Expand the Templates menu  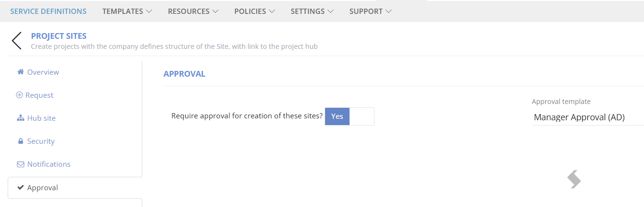pos(127,11)
